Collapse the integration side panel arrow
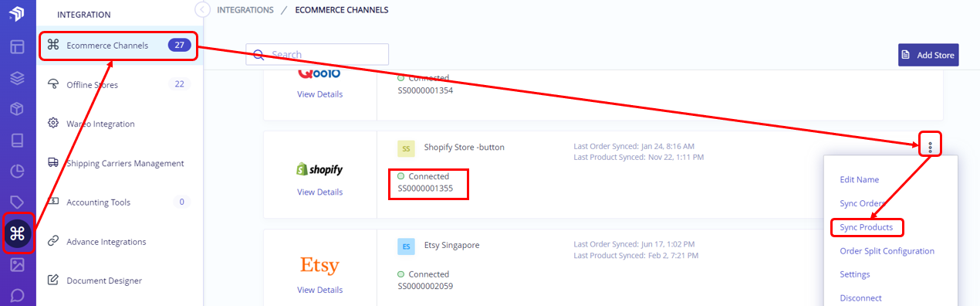This screenshot has width=980, height=306. (202, 10)
